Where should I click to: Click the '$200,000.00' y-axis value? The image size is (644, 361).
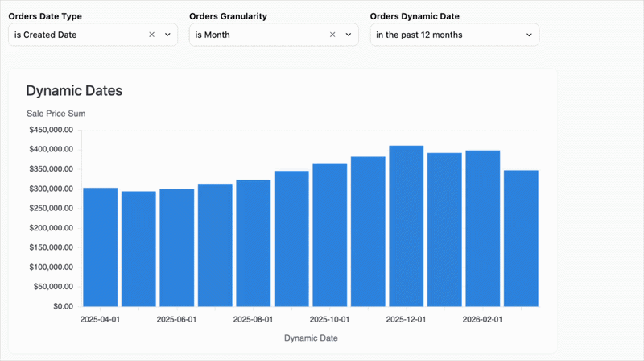[52, 228]
